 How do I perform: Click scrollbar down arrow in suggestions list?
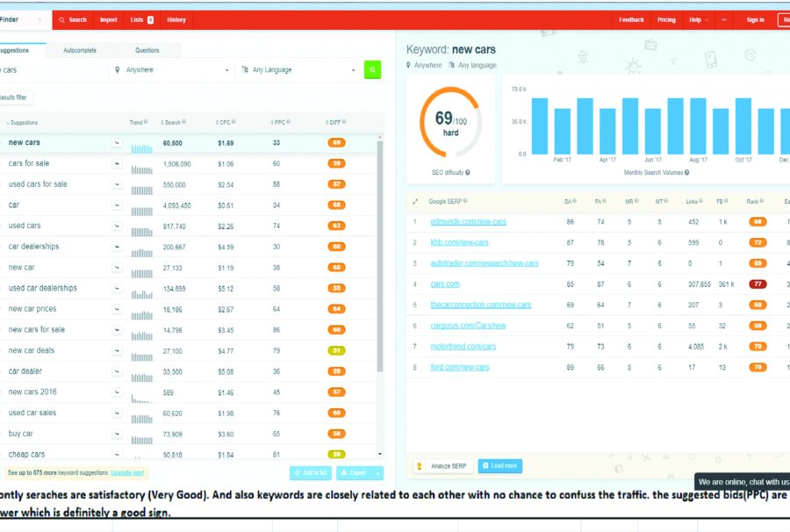pos(380,454)
